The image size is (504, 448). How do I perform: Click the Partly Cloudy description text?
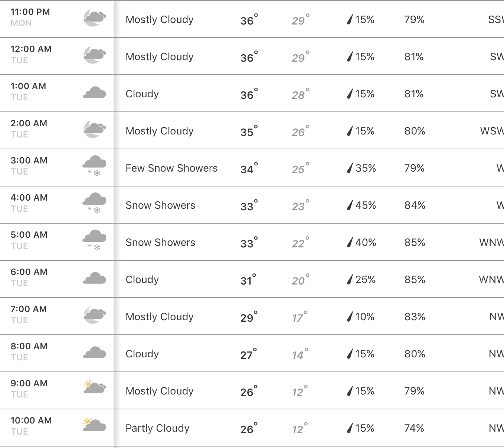(157, 428)
